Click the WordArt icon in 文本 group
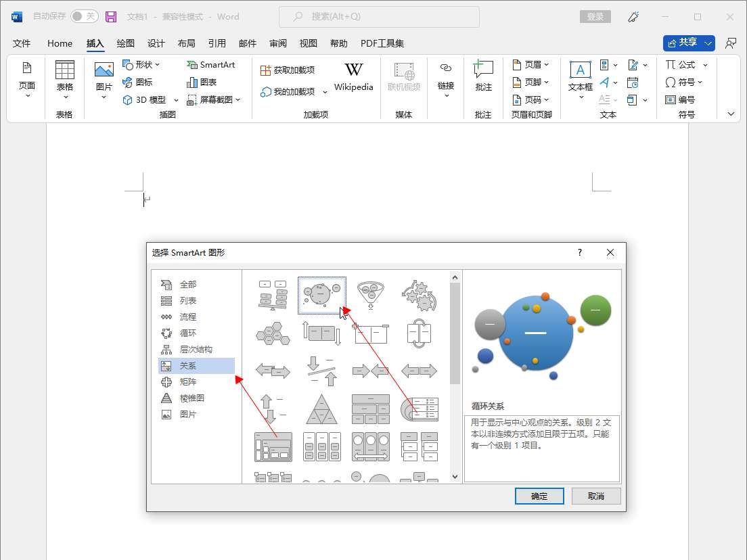The height and width of the screenshot is (560, 747). (x=604, y=82)
